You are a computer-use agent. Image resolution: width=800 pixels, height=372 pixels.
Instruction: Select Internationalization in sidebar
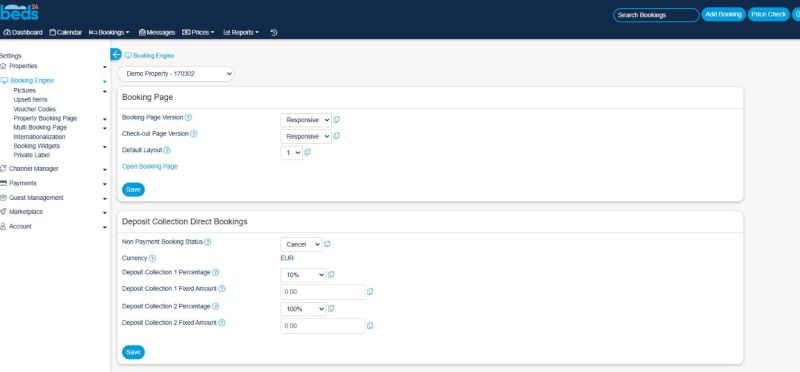point(39,137)
